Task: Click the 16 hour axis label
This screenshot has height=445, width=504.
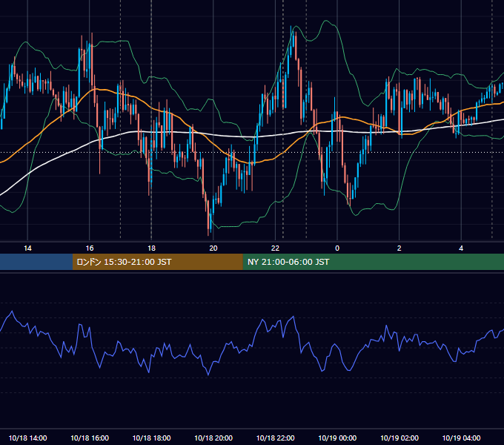Action: (x=90, y=248)
